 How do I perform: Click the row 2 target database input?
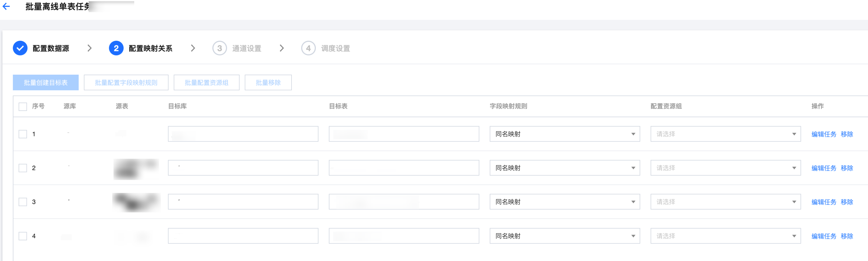tap(243, 168)
